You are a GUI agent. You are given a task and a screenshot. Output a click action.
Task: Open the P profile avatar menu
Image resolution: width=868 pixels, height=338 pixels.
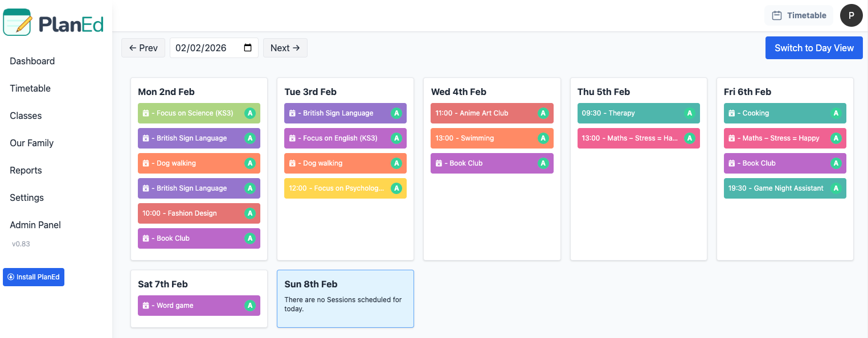[x=851, y=15]
